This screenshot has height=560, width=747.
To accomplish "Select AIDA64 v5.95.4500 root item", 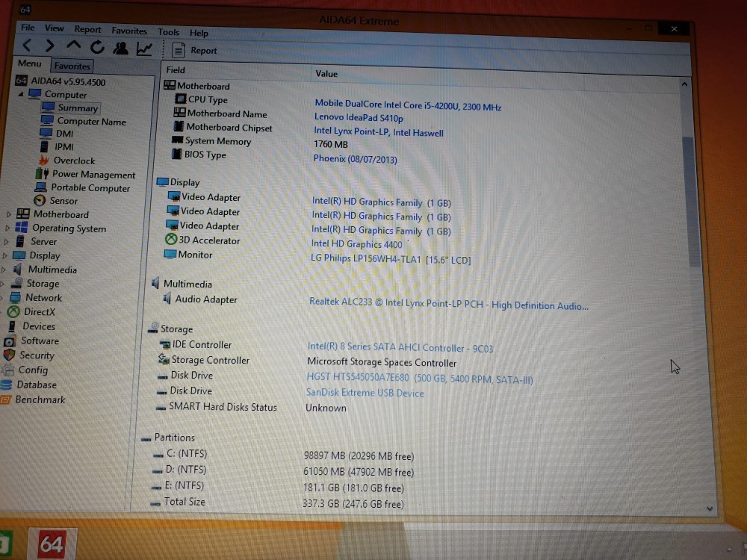I will click(61, 81).
